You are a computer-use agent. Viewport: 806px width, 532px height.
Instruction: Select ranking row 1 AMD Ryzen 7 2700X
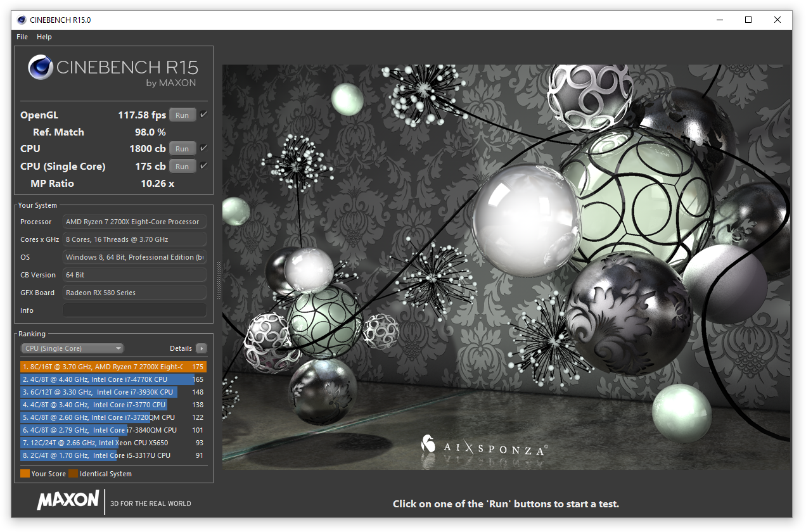tap(113, 367)
